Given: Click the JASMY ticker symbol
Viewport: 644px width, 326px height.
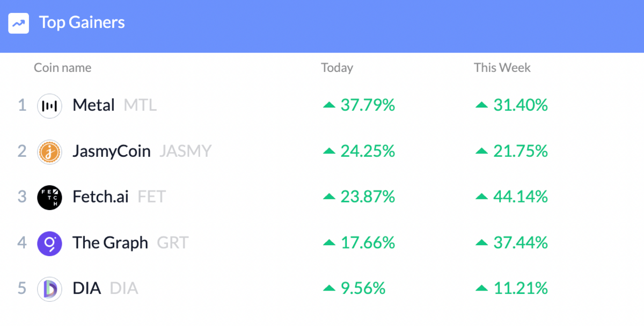Looking at the screenshot, I should tap(186, 151).
